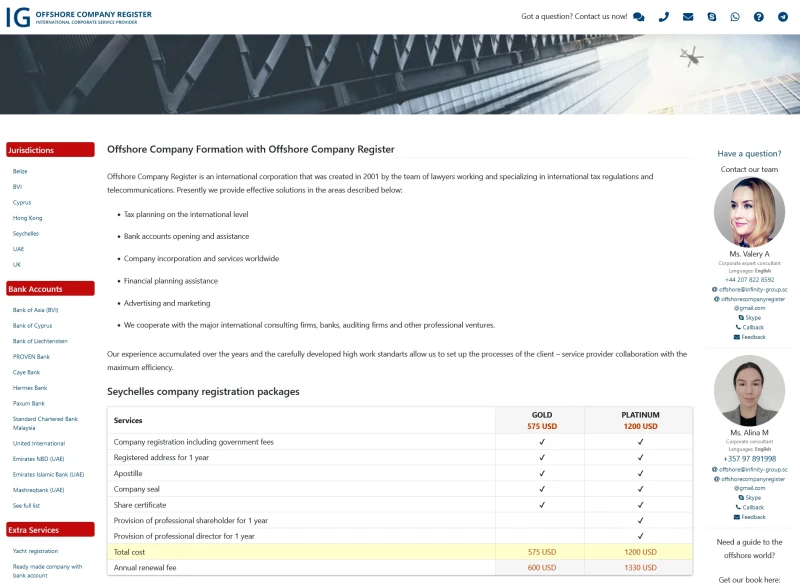The width and height of the screenshot is (800, 585).
Task: Open Bank of Asia (BVI) link
Action: [x=35, y=310]
